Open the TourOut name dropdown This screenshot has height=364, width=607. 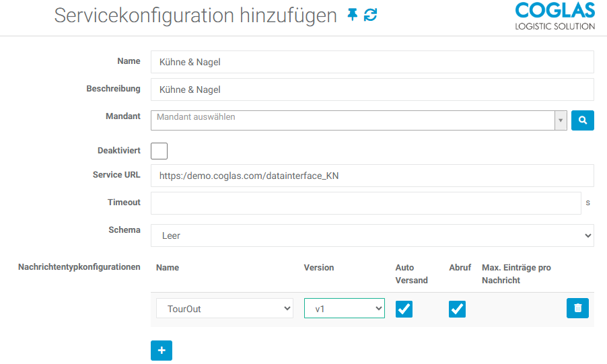(x=225, y=308)
